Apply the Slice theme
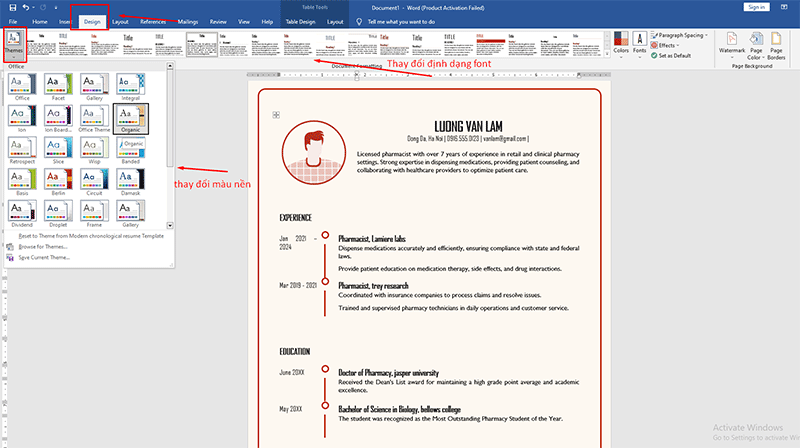 (x=58, y=150)
